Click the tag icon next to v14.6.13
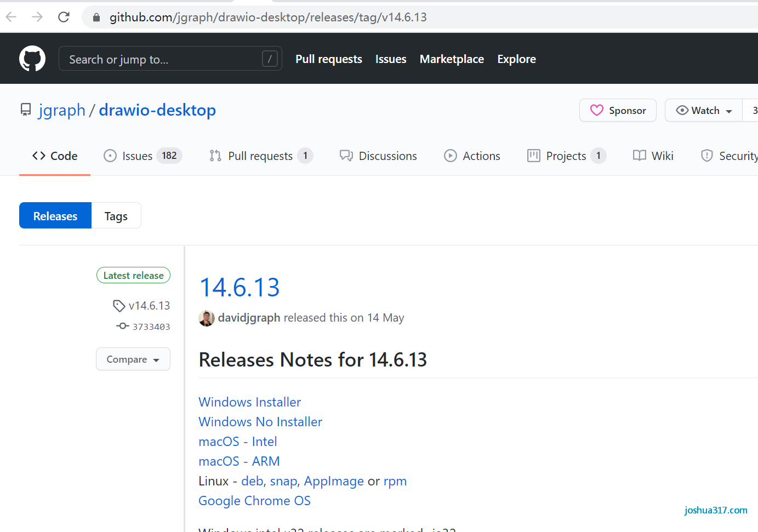 coord(119,305)
